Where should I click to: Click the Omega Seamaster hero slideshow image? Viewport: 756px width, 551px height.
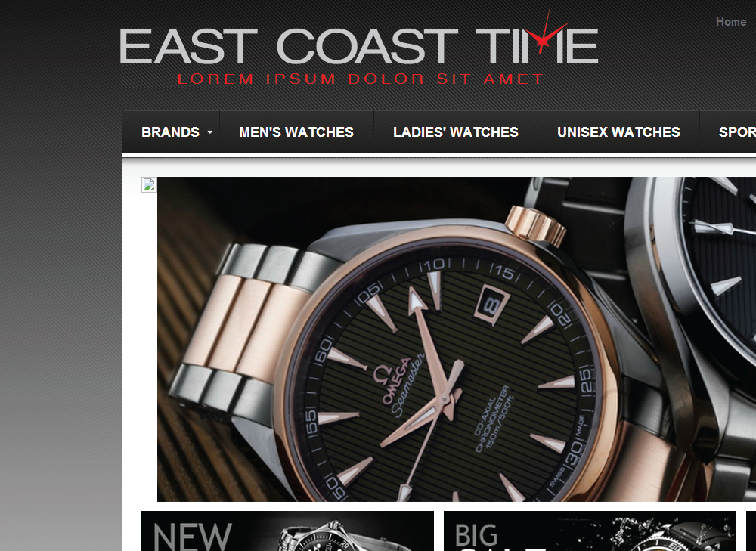[x=457, y=339]
